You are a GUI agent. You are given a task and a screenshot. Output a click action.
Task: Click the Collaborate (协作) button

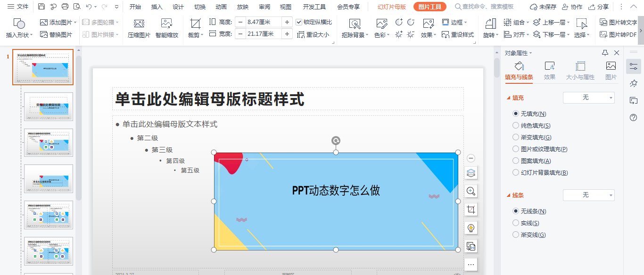572,7
